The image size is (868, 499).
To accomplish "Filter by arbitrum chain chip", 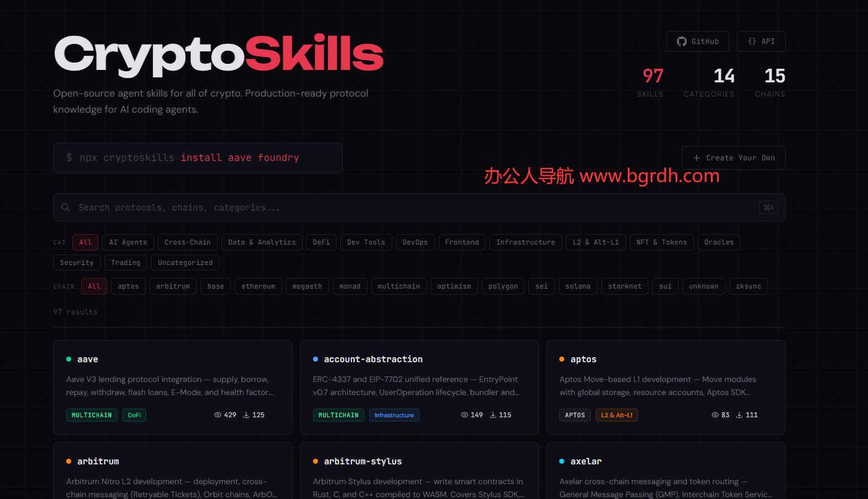I will (x=173, y=286).
